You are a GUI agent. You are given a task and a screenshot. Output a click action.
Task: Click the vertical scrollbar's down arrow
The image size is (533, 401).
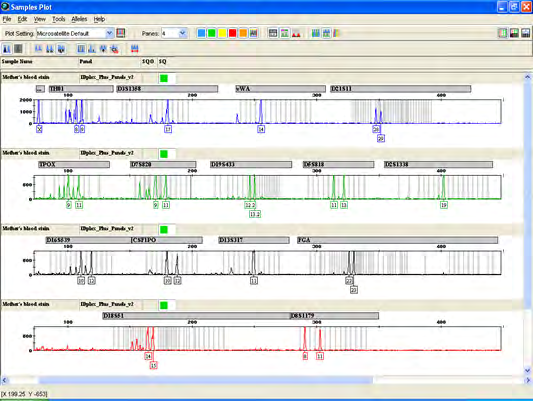528,370
